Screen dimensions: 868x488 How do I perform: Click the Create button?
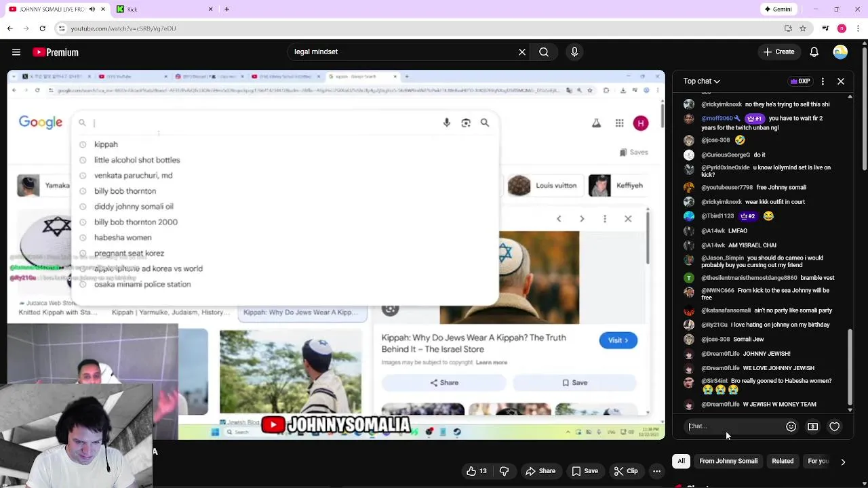(778, 52)
